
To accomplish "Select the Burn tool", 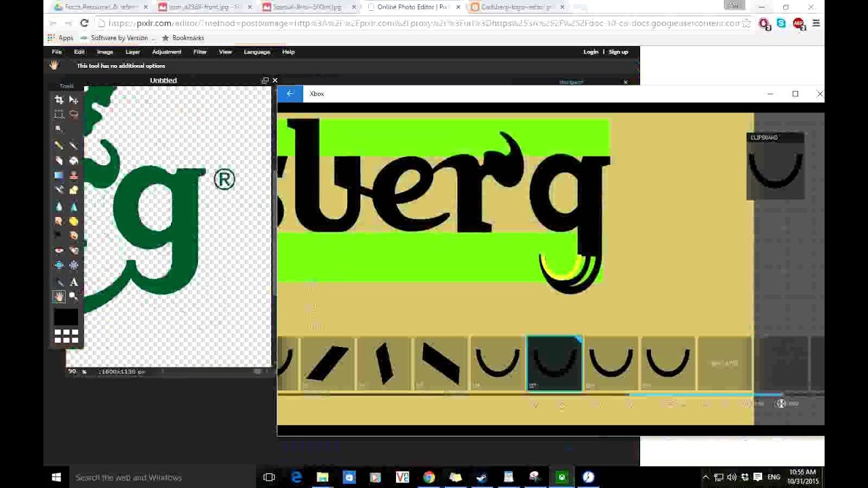I will (x=73, y=236).
